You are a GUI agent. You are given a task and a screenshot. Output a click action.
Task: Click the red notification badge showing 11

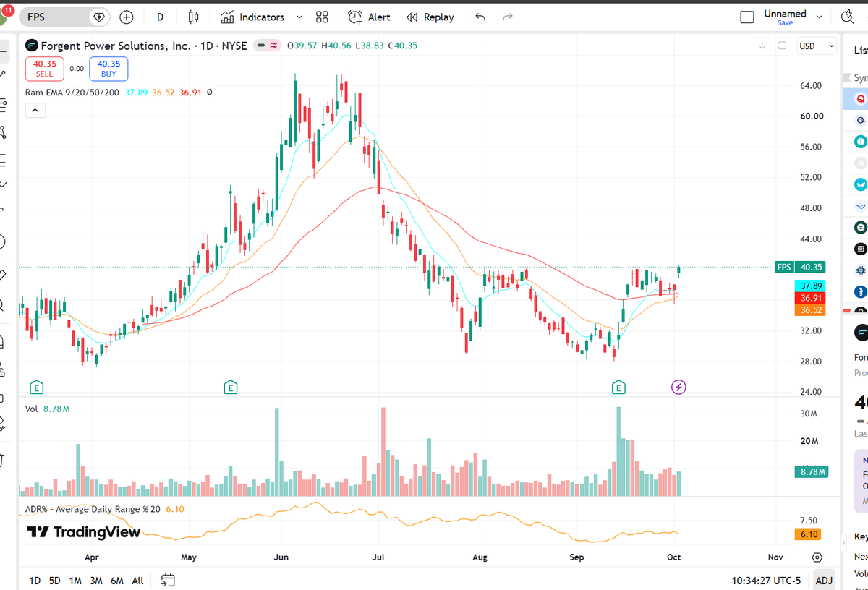(8, 11)
